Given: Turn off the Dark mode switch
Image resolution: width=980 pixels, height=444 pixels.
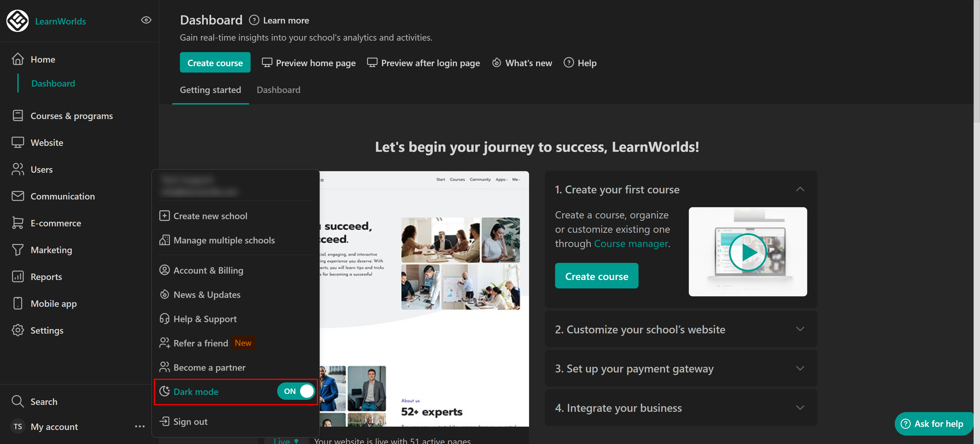Looking at the screenshot, I should [x=296, y=391].
